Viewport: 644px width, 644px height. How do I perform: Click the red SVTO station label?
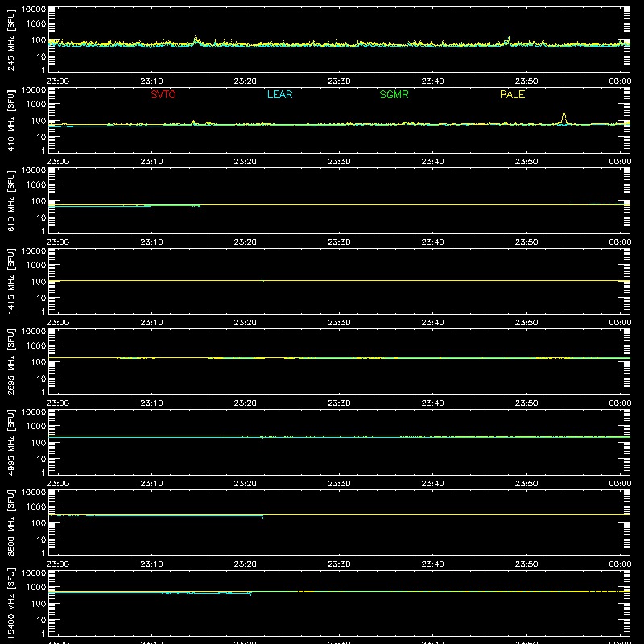click(x=163, y=94)
